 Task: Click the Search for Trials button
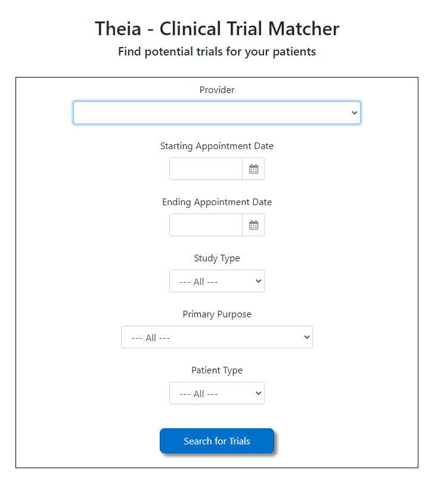click(216, 441)
